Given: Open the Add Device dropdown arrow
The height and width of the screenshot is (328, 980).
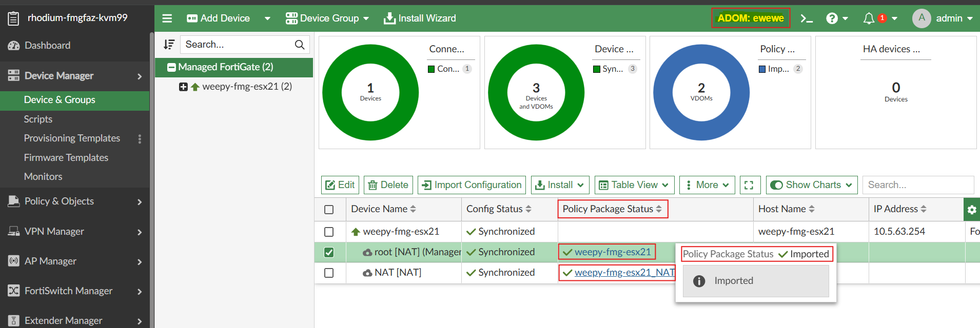Looking at the screenshot, I should click(x=267, y=18).
